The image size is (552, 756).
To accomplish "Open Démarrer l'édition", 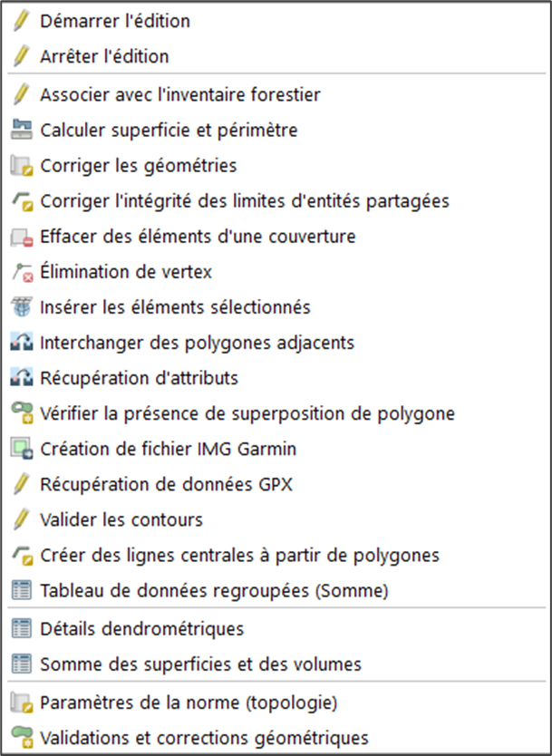I will pyautogui.click(x=114, y=21).
